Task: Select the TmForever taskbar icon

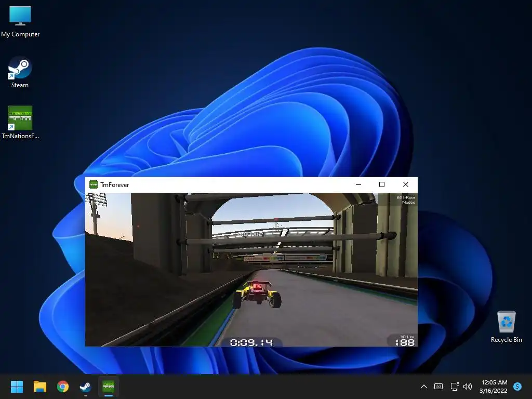Action: point(109,387)
